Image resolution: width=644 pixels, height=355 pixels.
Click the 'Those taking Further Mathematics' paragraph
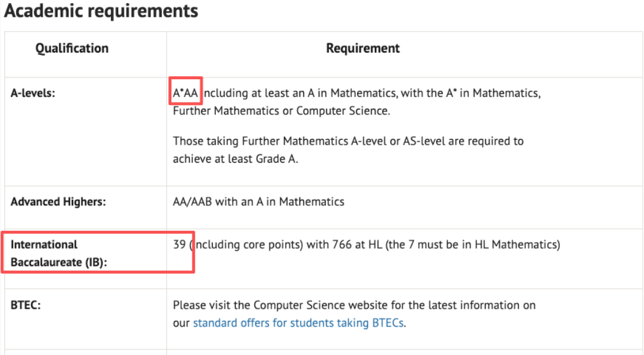pyautogui.click(x=348, y=141)
